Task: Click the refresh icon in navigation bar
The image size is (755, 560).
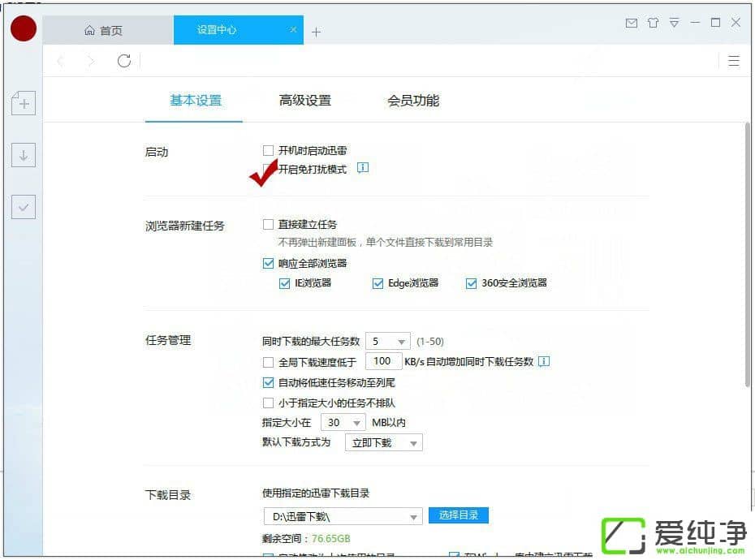Action: coord(124,61)
